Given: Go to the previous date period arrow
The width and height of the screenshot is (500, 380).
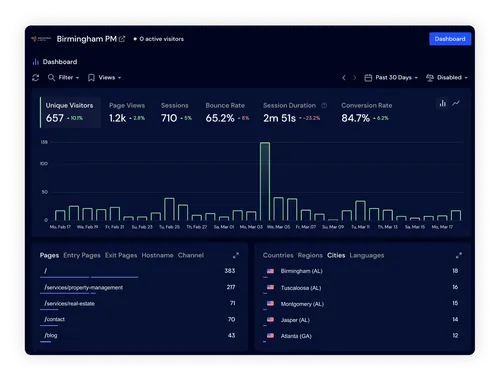Looking at the screenshot, I should pos(344,78).
